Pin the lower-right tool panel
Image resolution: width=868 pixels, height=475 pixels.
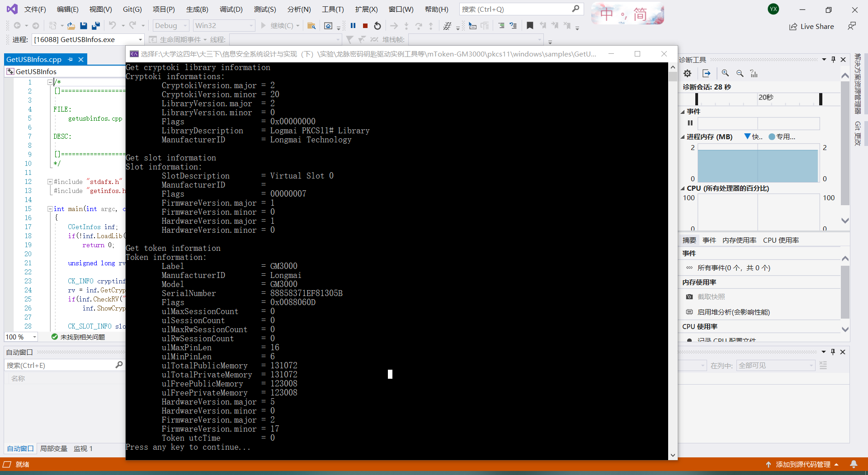click(x=833, y=352)
